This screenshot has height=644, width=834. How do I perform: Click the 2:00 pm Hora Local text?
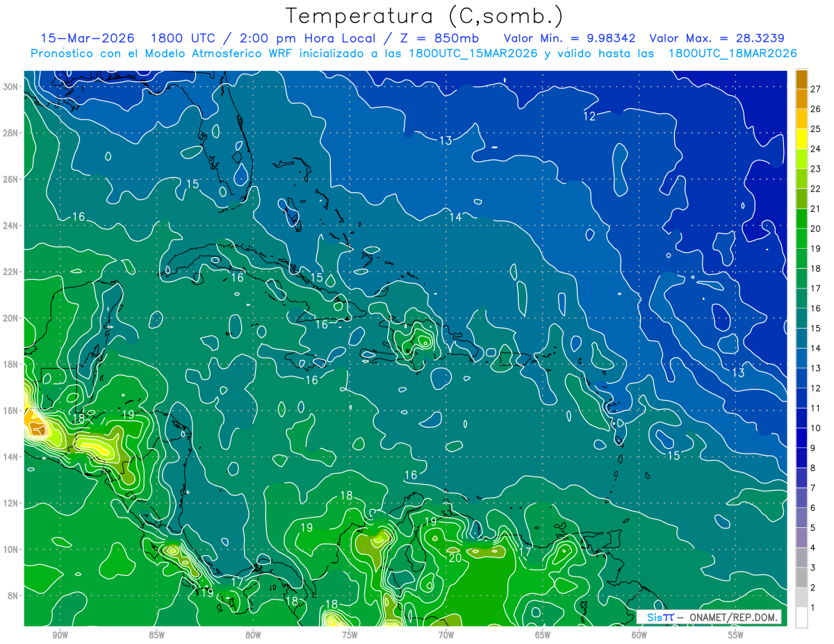pyautogui.click(x=310, y=38)
